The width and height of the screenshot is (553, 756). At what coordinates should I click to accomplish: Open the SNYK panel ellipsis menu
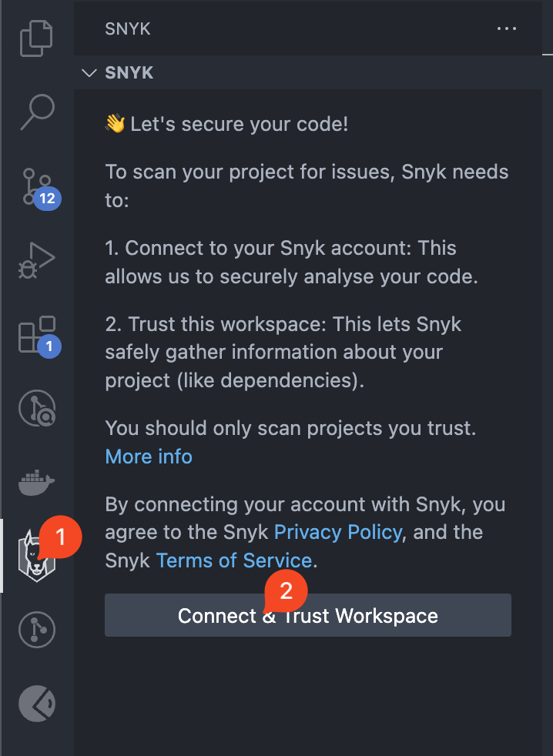point(507,29)
